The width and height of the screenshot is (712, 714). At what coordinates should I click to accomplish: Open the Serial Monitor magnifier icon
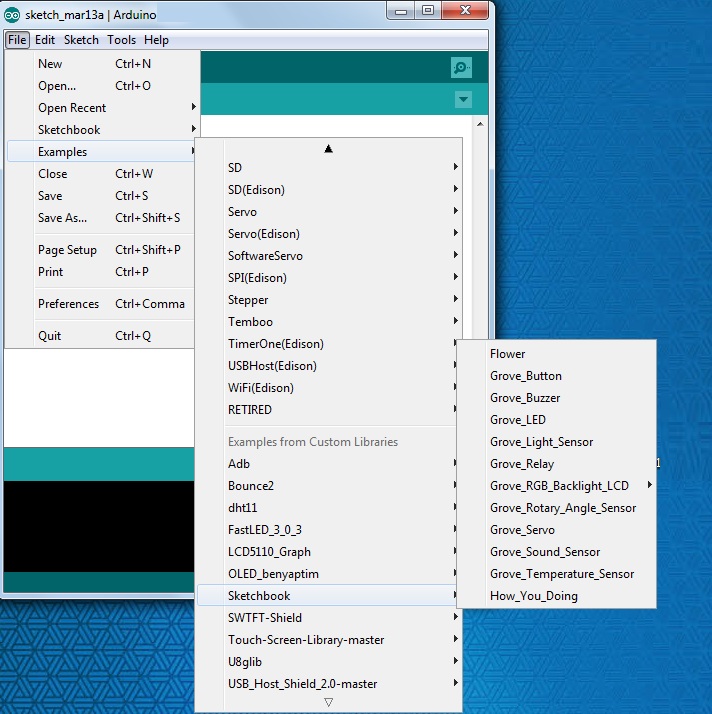tap(461, 67)
